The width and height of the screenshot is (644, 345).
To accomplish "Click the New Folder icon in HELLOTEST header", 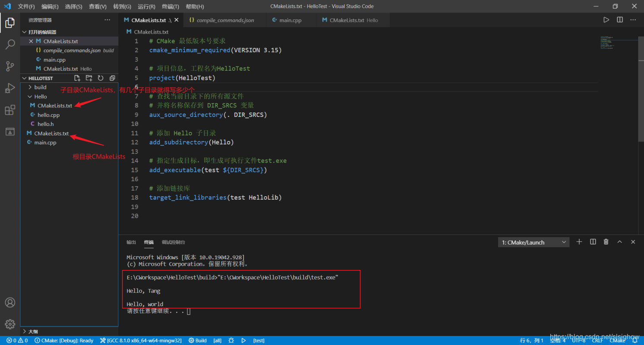I will 89,78.
